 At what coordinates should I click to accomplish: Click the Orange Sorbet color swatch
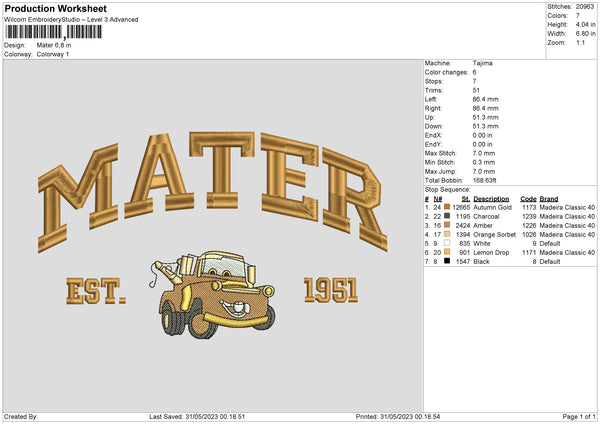pyautogui.click(x=447, y=234)
